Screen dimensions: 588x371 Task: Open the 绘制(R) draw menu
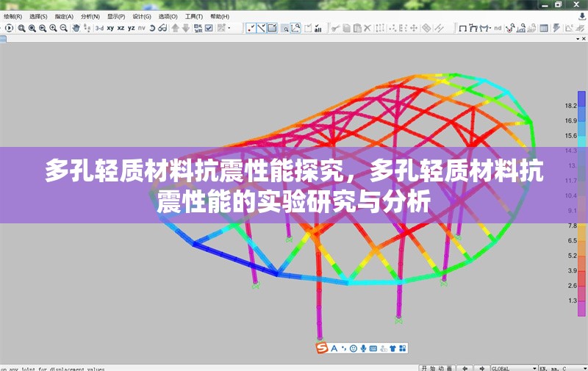click(x=12, y=16)
